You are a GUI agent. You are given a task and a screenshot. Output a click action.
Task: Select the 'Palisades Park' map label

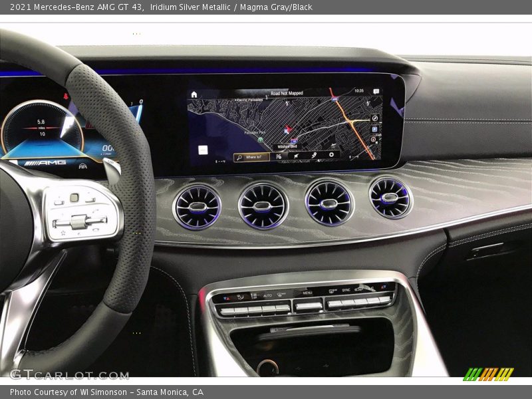coord(255,132)
